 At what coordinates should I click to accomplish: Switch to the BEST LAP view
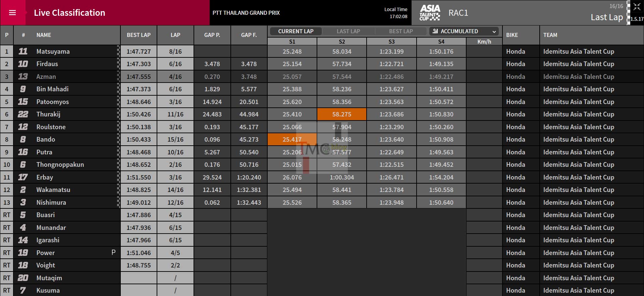pyautogui.click(x=401, y=31)
